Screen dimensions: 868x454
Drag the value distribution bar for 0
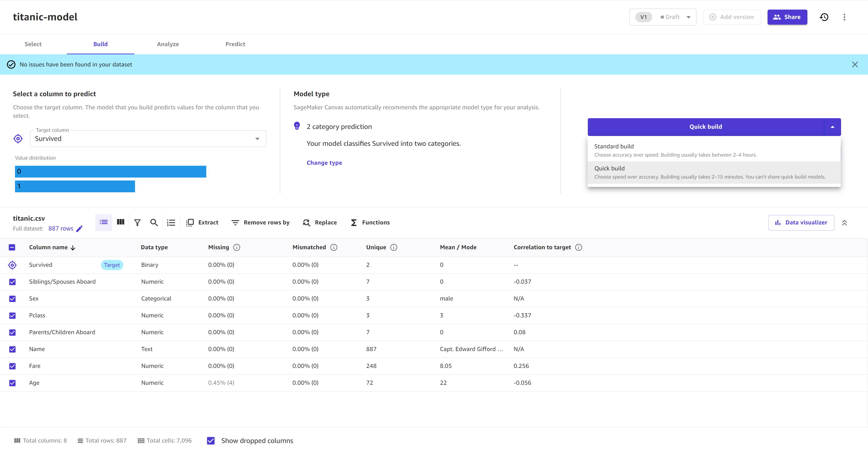tap(110, 171)
